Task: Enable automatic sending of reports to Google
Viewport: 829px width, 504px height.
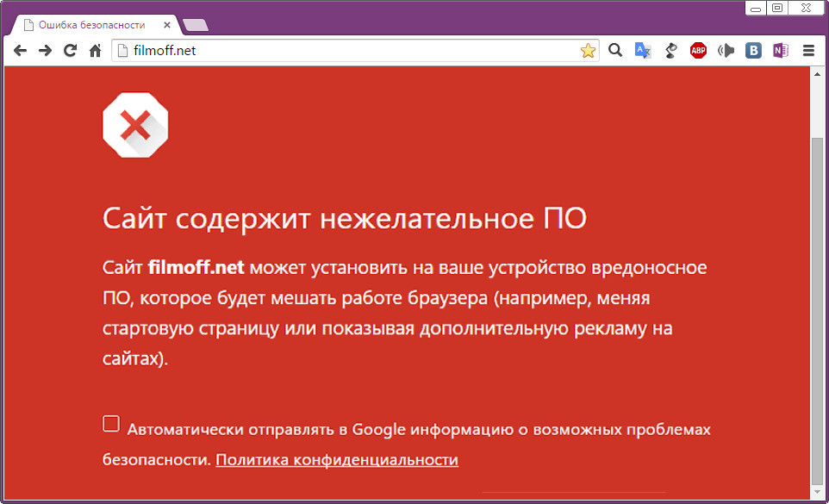Action: click(111, 424)
